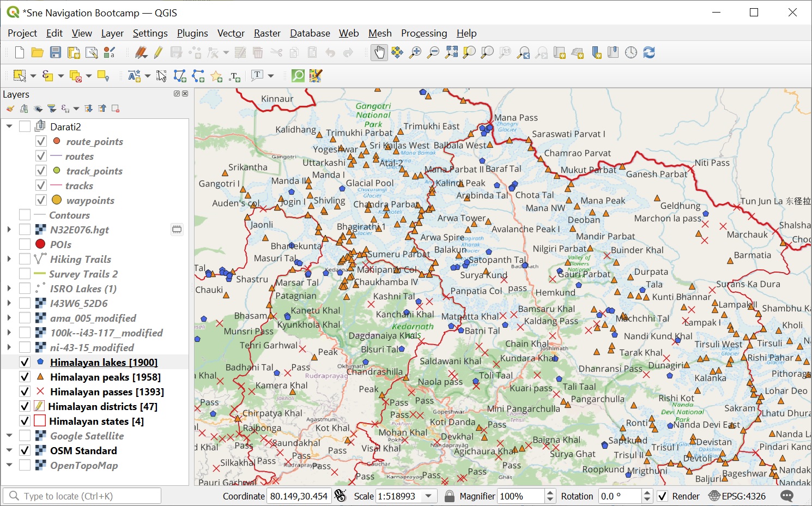The height and width of the screenshot is (506, 812).
Task: Click the Save Project floppy disk icon
Action: pyautogui.click(x=56, y=52)
